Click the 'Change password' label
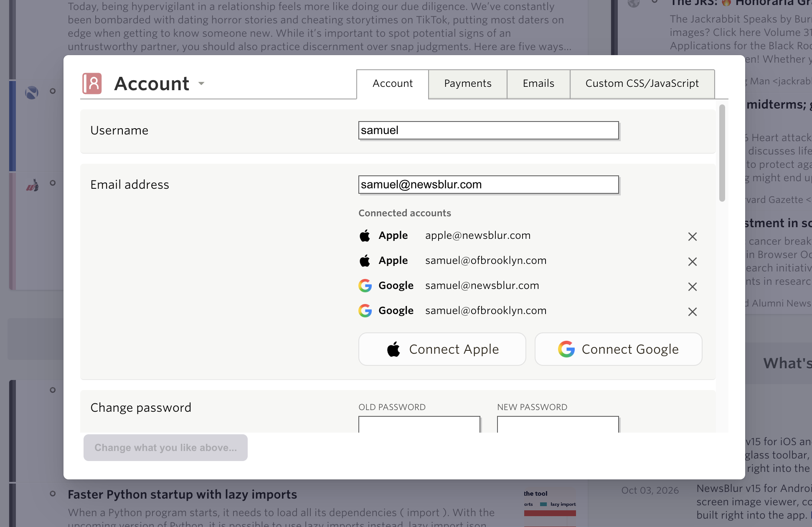Screen dimensions: 812x527 click(141, 408)
